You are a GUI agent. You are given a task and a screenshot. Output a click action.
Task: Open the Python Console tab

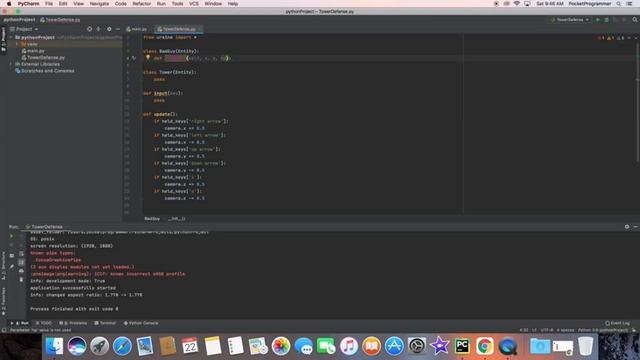141,323
